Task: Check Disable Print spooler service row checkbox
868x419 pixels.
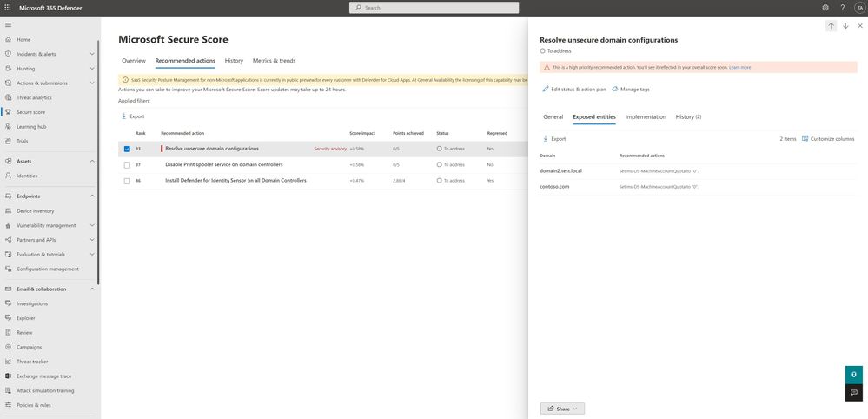Action: point(128,165)
